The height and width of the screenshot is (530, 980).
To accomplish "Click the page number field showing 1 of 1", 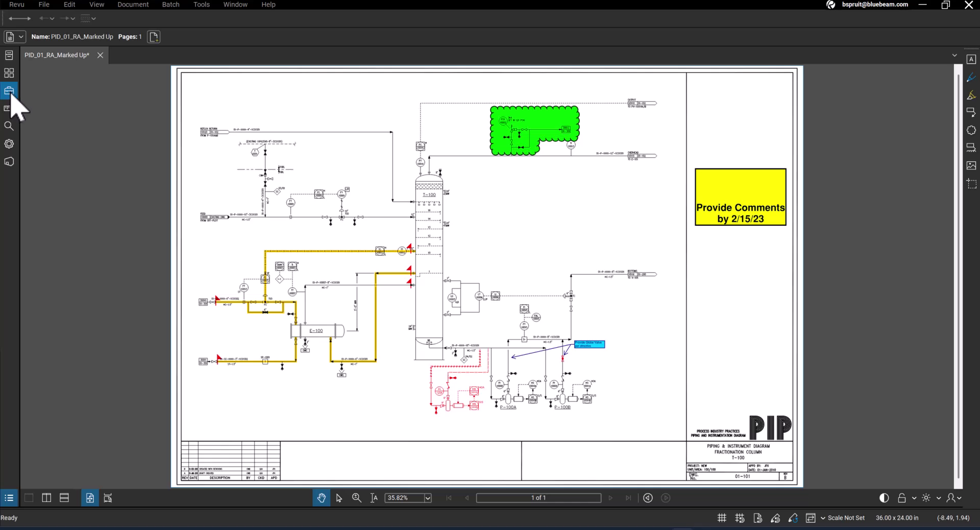I will pyautogui.click(x=538, y=498).
